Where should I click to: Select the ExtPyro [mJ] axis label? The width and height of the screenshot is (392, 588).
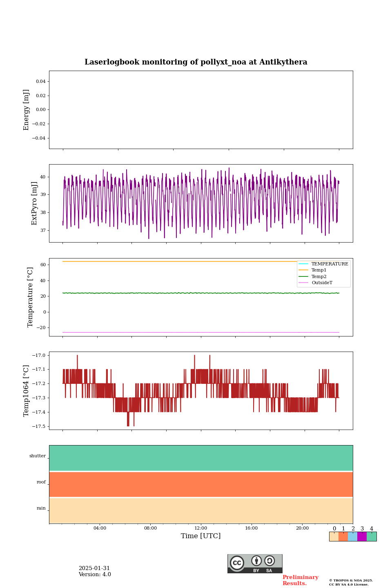(x=34, y=203)
